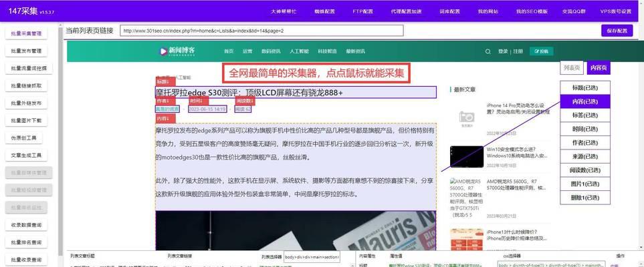Click 大神帮帮忙 in the top bar
The height and width of the screenshot is (267, 644).
click(283, 11)
